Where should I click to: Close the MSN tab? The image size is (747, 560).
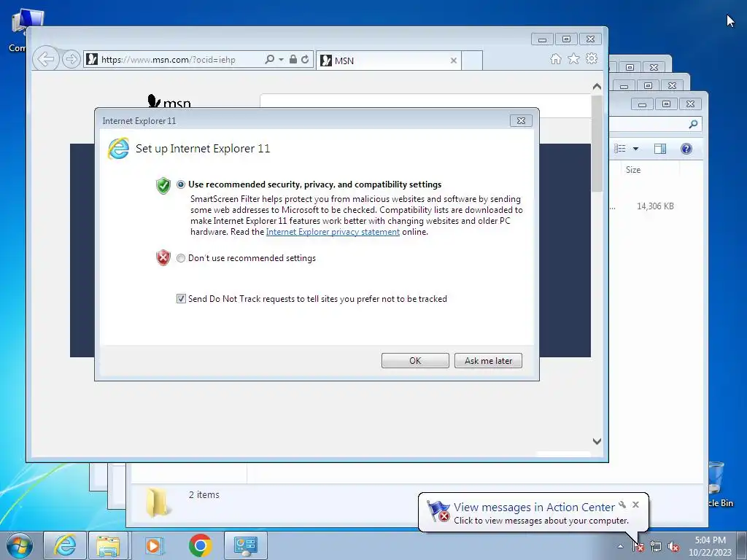tap(454, 61)
